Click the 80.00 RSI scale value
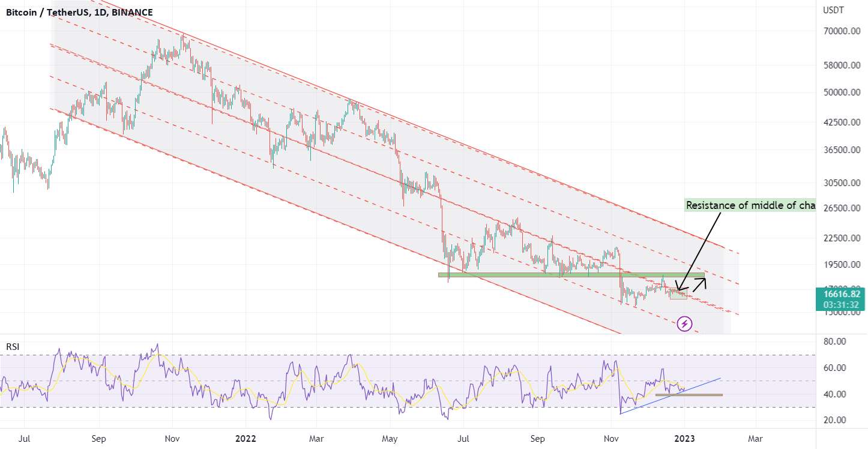868x449 pixels. click(835, 342)
